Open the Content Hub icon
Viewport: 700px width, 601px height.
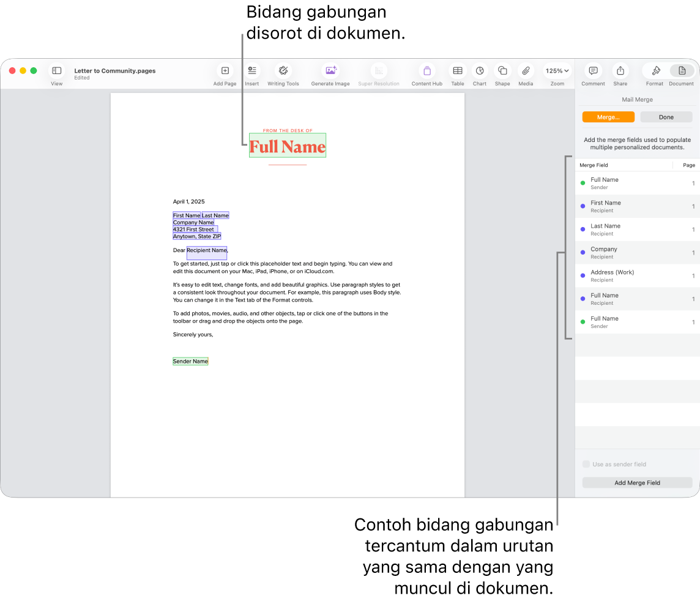(x=426, y=70)
